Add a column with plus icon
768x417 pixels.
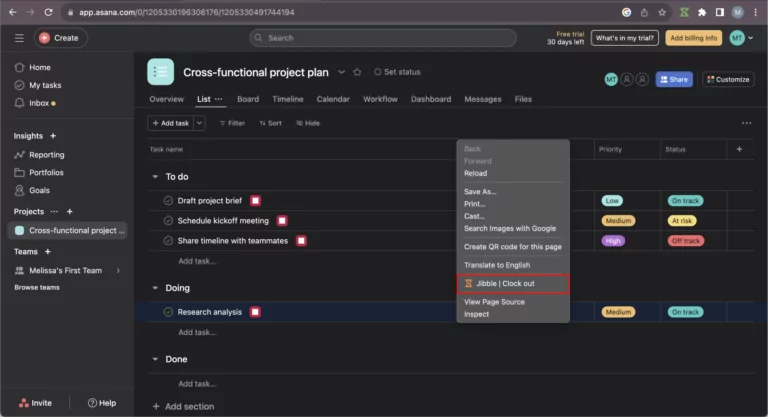tap(739, 149)
